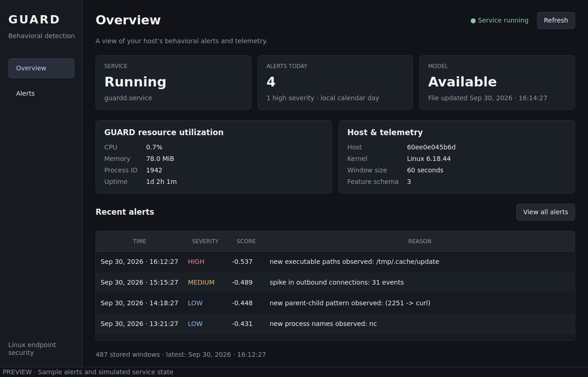This screenshot has width=588, height=377.
Task: Click the kernel value Linux 6.18.44
Action: click(429, 159)
